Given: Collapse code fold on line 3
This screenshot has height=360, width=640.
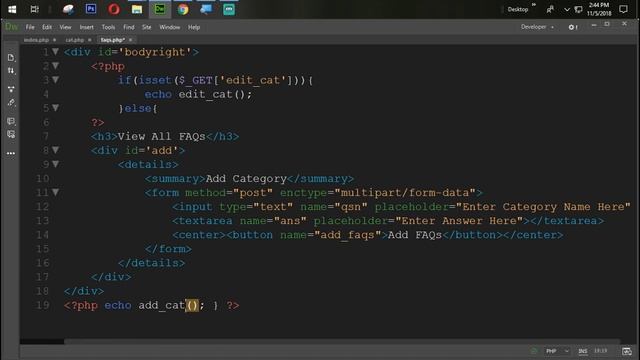Looking at the screenshot, I should (56, 80).
